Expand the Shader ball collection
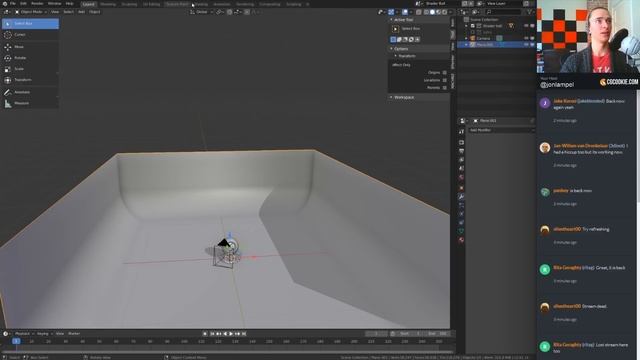The image size is (640, 360). tap(467, 26)
